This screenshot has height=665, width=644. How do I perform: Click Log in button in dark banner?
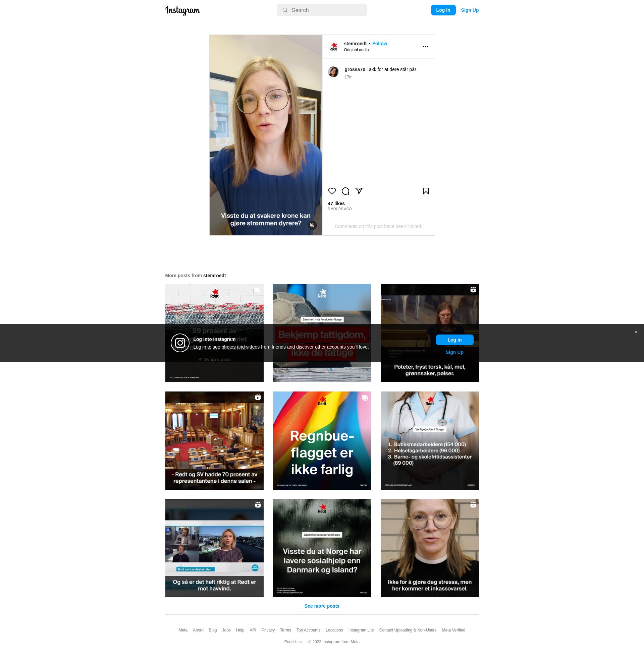454,340
